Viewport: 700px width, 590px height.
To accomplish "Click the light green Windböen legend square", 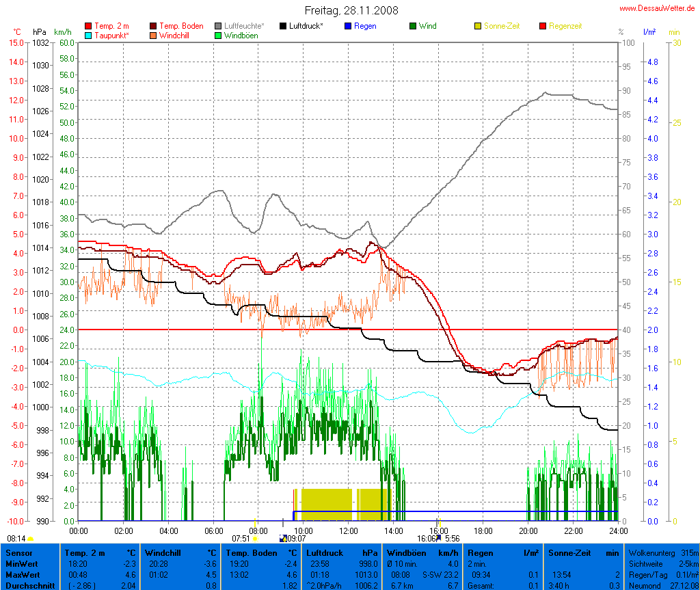I will pyautogui.click(x=218, y=35).
